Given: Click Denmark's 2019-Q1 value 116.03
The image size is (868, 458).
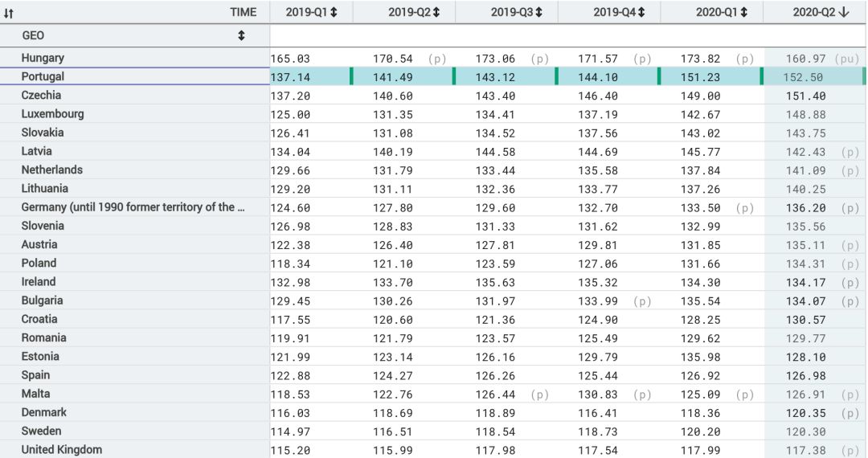Looking at the screenshot, I should [290, 414].
